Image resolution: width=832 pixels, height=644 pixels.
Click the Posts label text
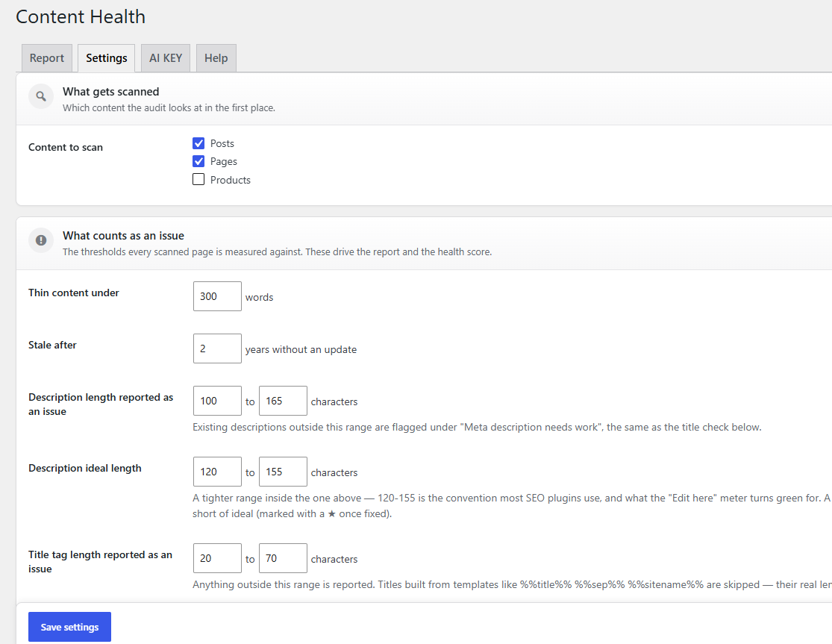tap(222, 144)
